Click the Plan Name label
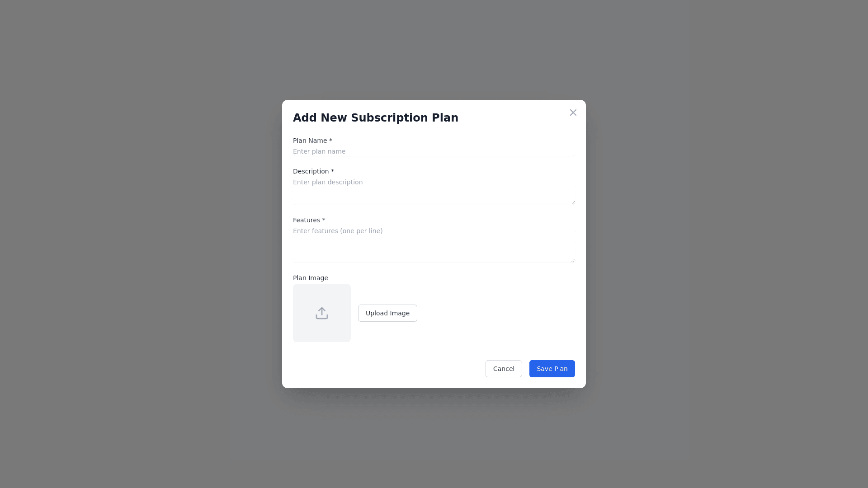Viewport: 868px width, 488px height. click(x=310, y=141)
